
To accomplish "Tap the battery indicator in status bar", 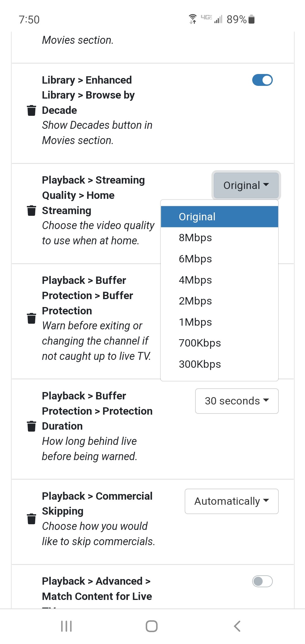I will (x=252, y=19).
